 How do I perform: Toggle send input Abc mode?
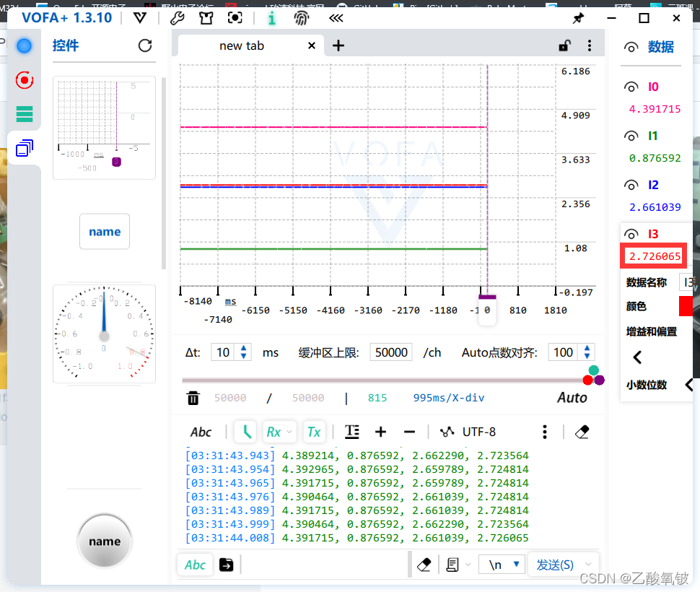[195, 565]
